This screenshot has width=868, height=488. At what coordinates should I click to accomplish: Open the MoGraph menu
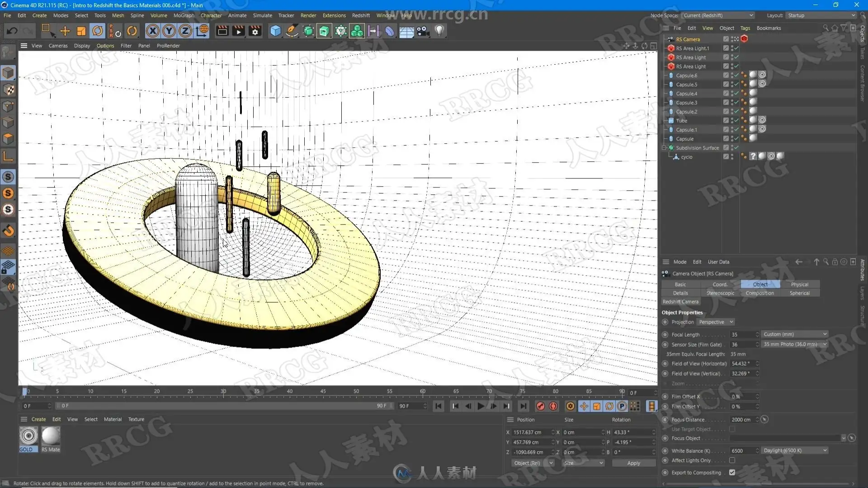click(184, 15)
